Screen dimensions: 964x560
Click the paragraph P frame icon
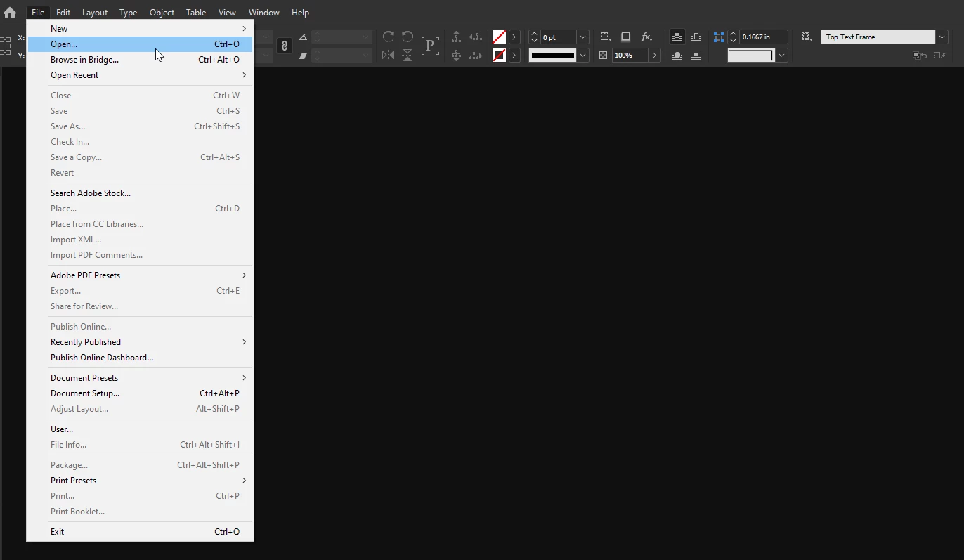coord(429,46)
